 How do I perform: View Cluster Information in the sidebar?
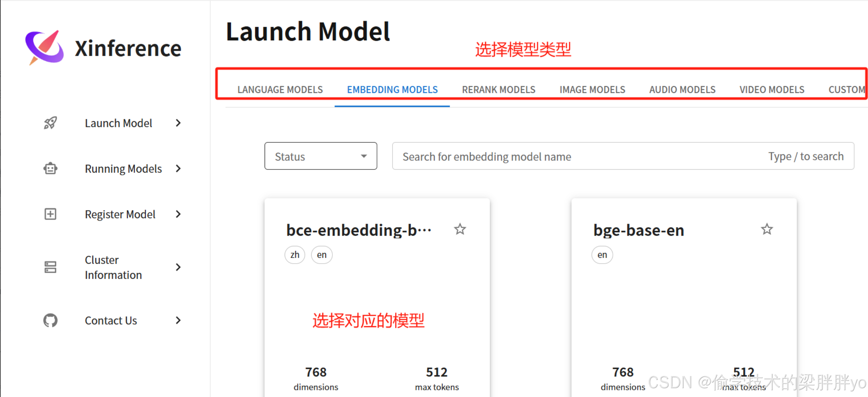pyautogui.click(x=113, y=267)
